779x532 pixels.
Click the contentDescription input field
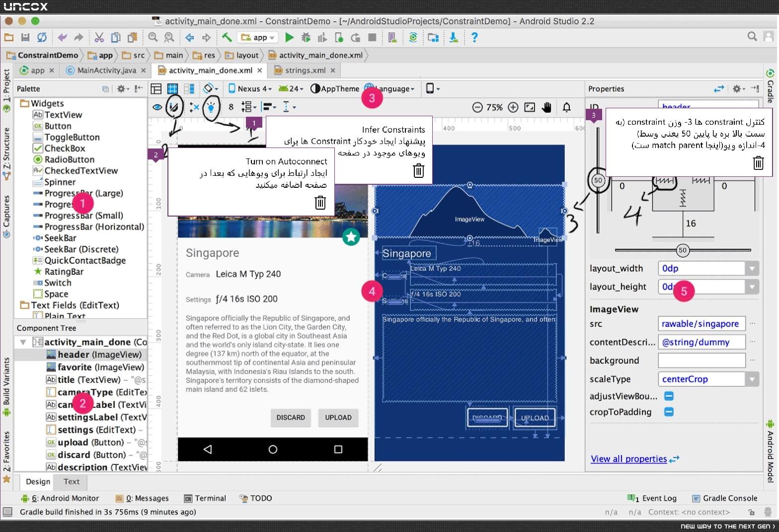[701, 342]
